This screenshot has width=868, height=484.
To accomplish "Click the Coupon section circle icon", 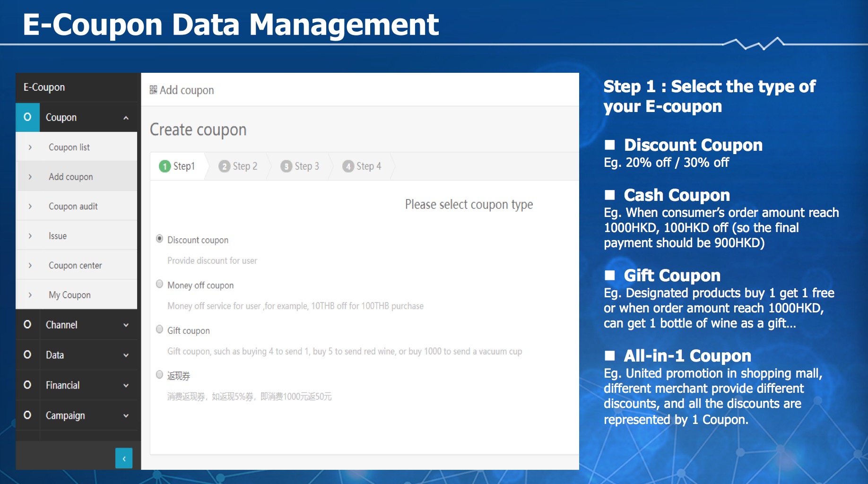I will coord(27,117).
